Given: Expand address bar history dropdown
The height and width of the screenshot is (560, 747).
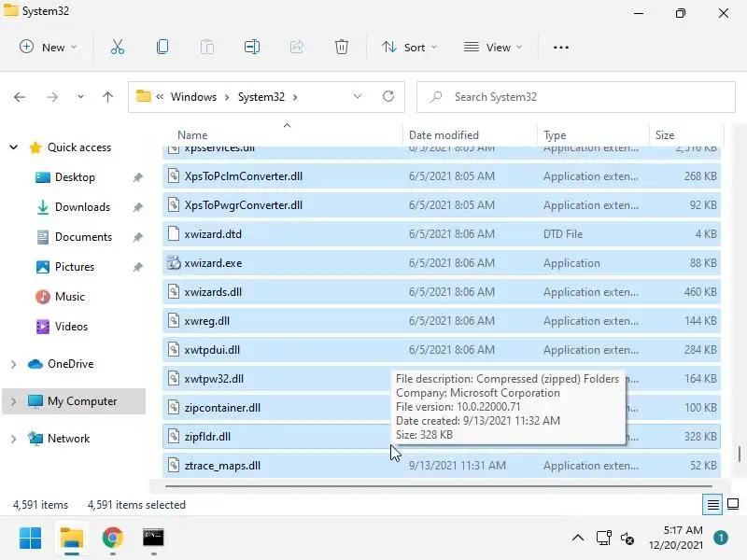Looking at the screenshot, I should [x=358, y=97].
